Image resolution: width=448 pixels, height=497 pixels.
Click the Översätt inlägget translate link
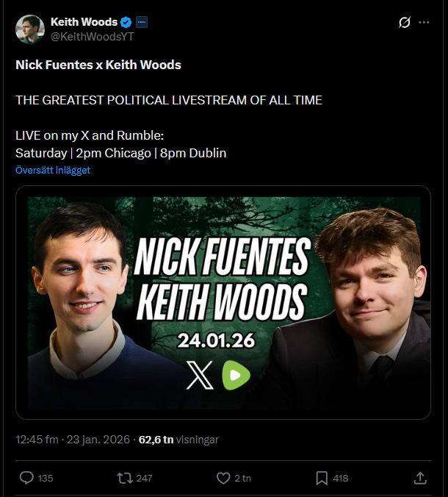[x=53, y=171]
